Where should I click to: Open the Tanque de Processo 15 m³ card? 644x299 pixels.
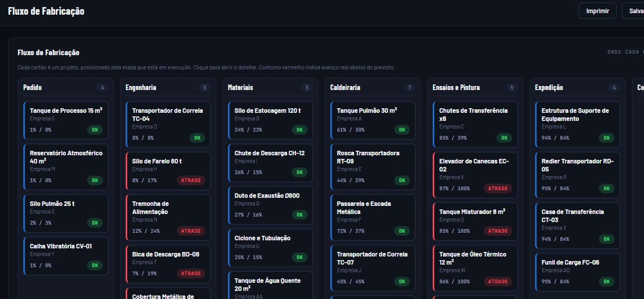click(66, 120)
